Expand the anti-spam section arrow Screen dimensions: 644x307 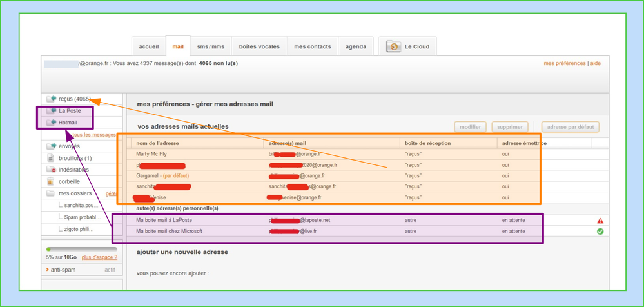point(48,270)
